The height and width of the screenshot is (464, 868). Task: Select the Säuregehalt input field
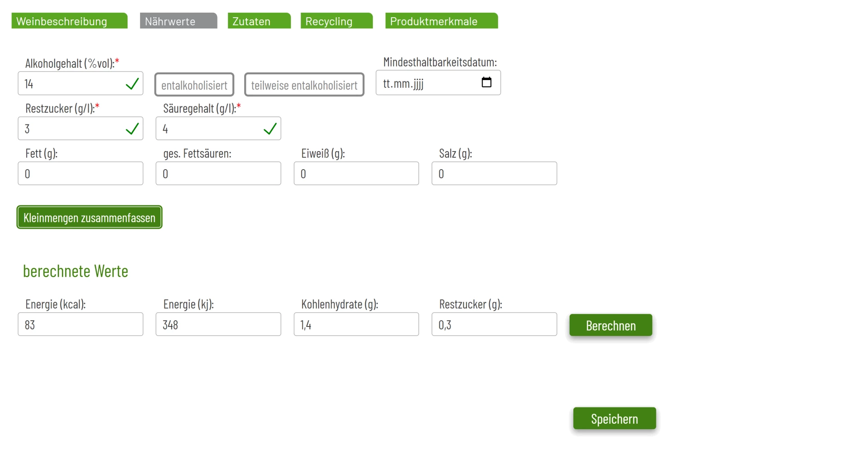pyautogui.click(x=210, y=129)
